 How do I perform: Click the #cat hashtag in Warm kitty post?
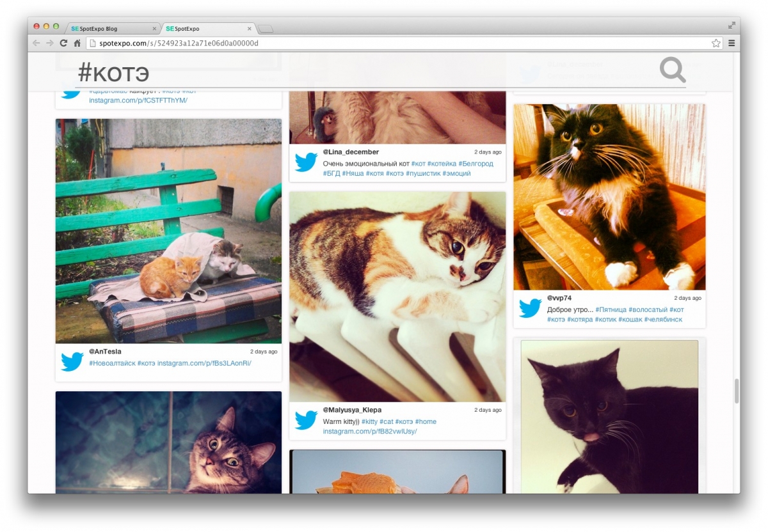coord(387,422)
